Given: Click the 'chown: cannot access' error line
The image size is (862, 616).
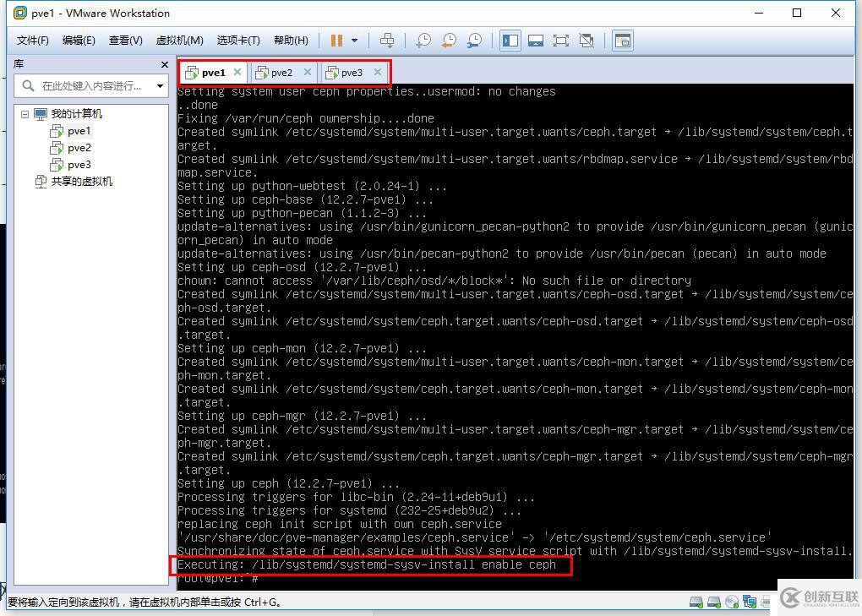Looking at the screenshot, I should click(434, 281).
